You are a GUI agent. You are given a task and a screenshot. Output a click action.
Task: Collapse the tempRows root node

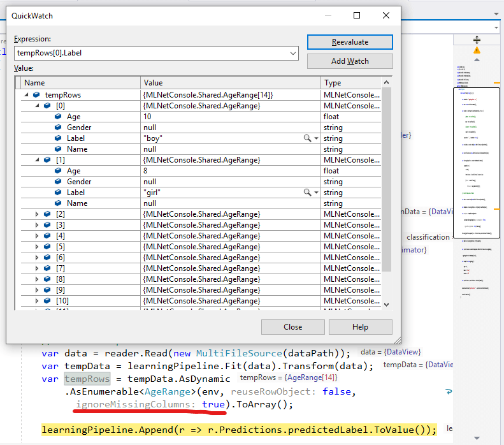(26, 95)
